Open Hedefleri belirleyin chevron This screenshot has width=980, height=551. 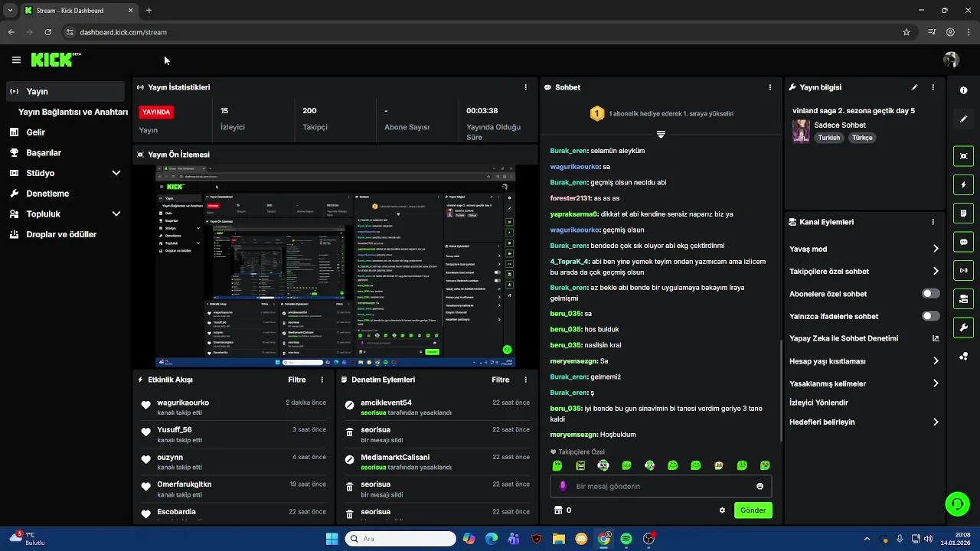coord(936,422)
